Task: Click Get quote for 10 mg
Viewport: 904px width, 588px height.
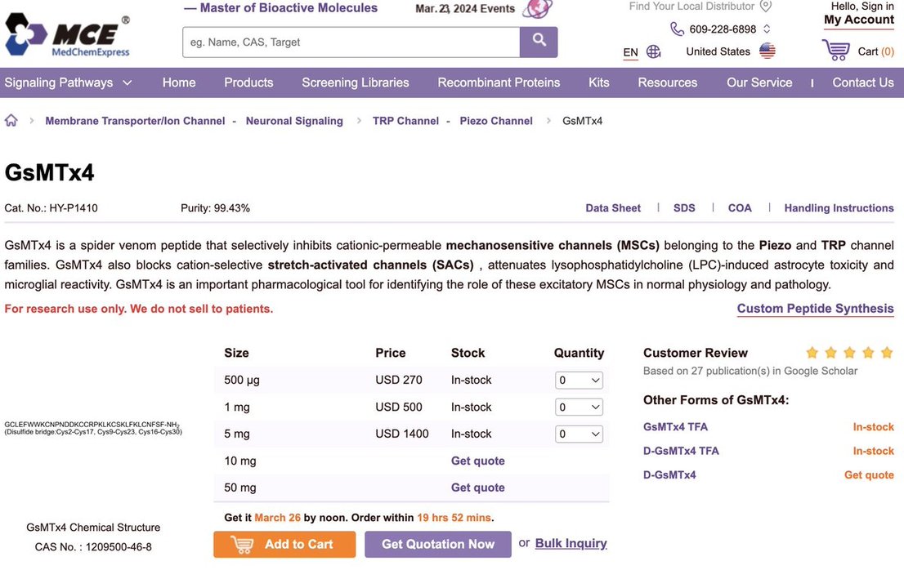Action: (478, 461)
